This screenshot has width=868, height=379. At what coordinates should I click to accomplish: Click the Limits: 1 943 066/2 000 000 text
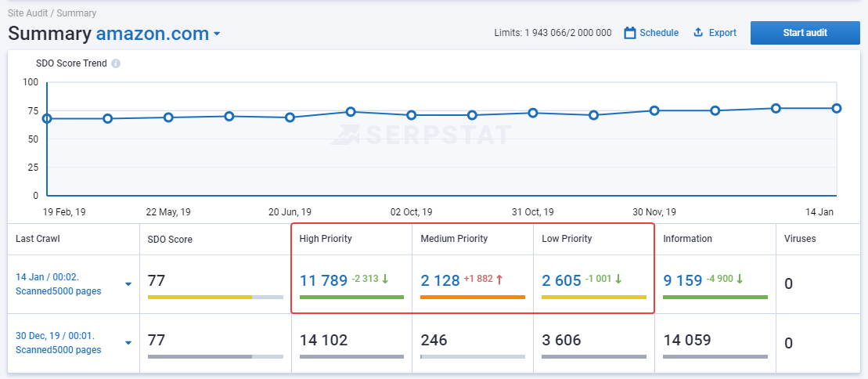(553, 33)
